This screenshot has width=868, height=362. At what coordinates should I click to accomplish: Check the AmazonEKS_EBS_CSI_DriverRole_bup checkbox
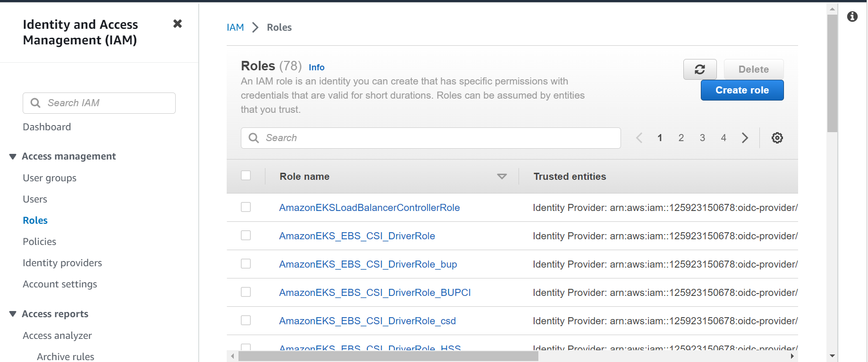246,264
